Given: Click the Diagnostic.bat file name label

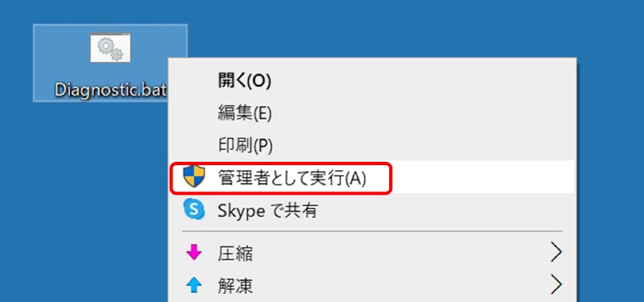Looking at the screenshot, I should tap(111, 90).
